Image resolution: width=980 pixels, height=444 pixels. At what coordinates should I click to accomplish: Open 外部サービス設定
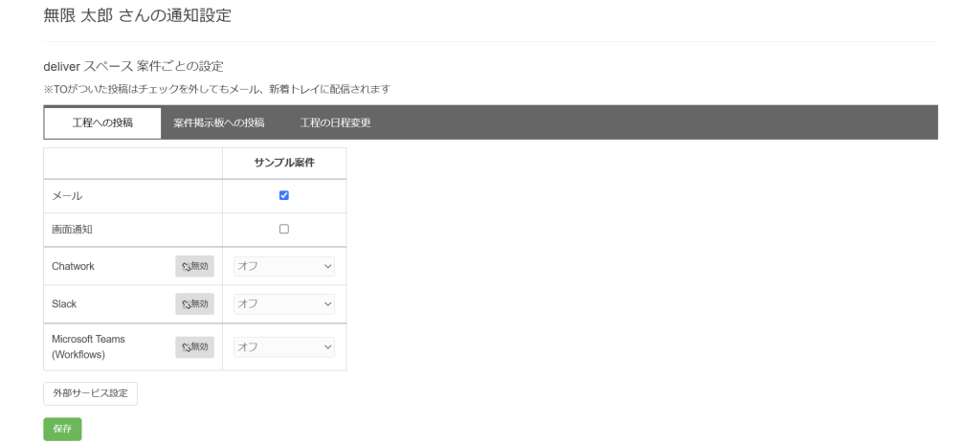pyautogui.click(x=91, y=394)
